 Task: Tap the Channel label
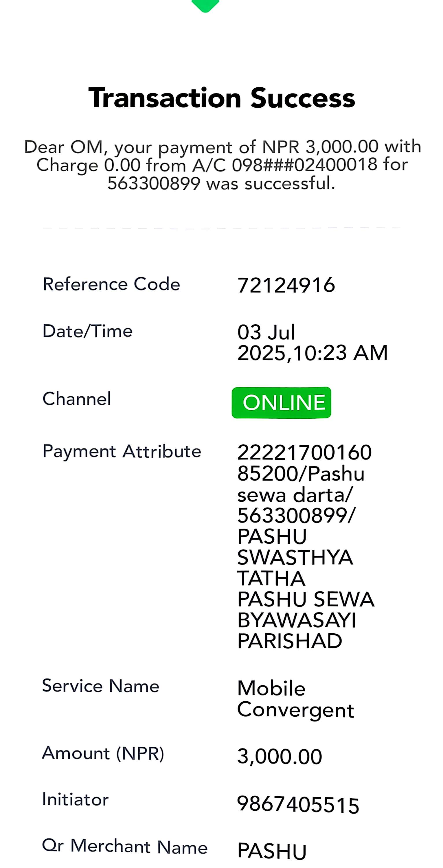coord(76,399)
